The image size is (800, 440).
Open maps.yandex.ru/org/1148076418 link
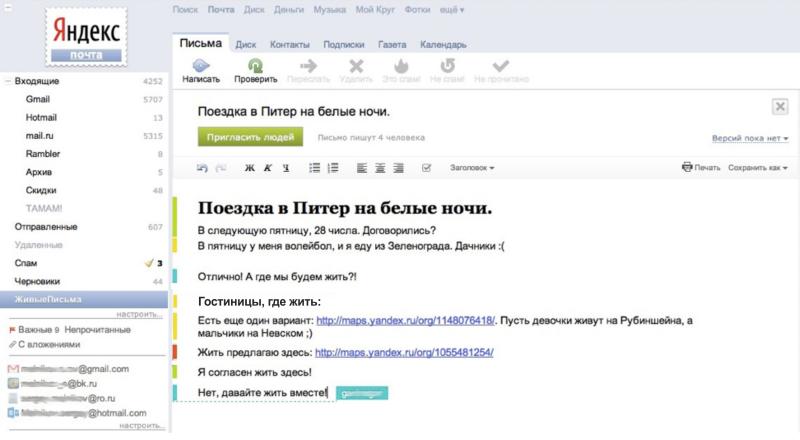(406, 321)
